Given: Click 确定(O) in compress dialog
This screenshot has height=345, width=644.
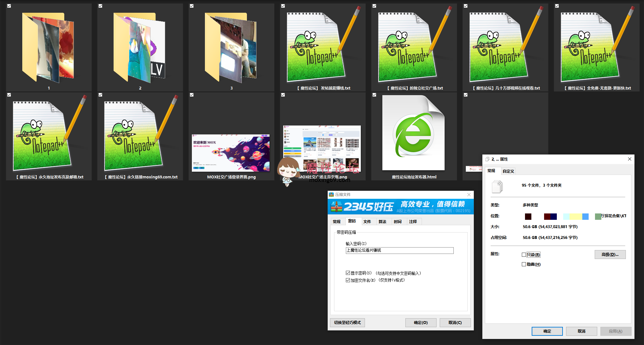Looking at the screenshot, I should tap(421, 323).
